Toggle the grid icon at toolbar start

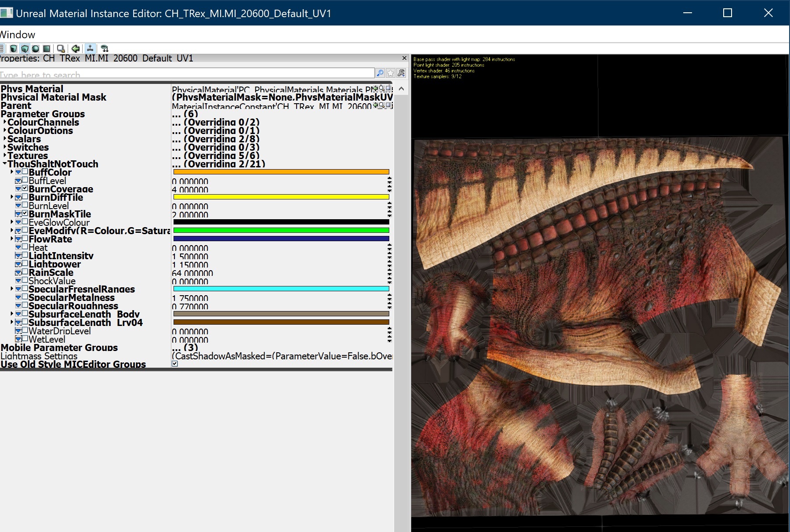2,48
